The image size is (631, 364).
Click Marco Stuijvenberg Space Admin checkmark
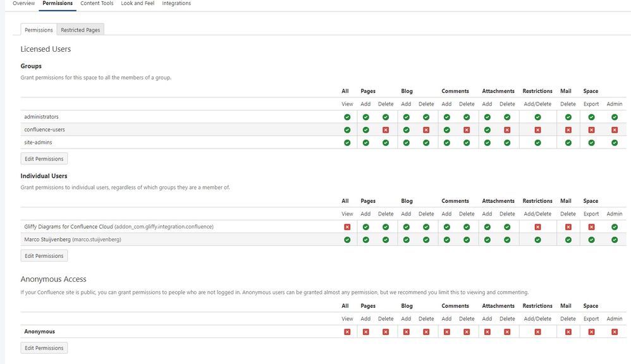point(615,240)
